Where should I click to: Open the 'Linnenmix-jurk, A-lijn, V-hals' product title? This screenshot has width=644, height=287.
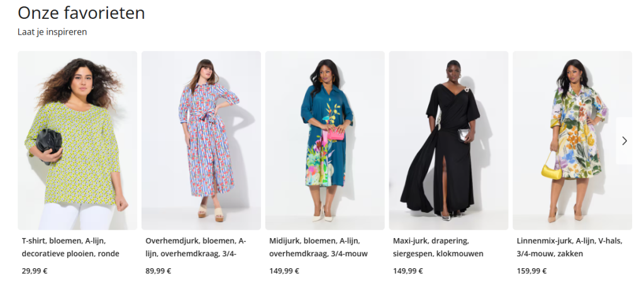pos(570,247)
